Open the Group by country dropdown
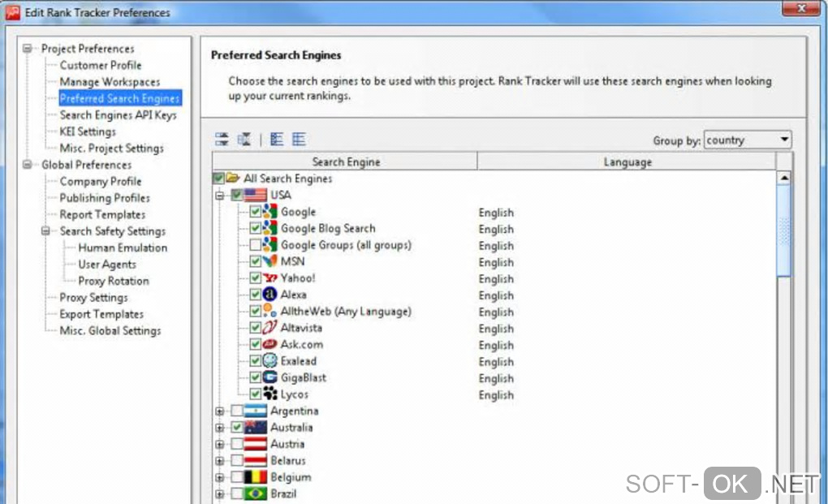Viewport: 828px width, 504px height. point(747,140)
